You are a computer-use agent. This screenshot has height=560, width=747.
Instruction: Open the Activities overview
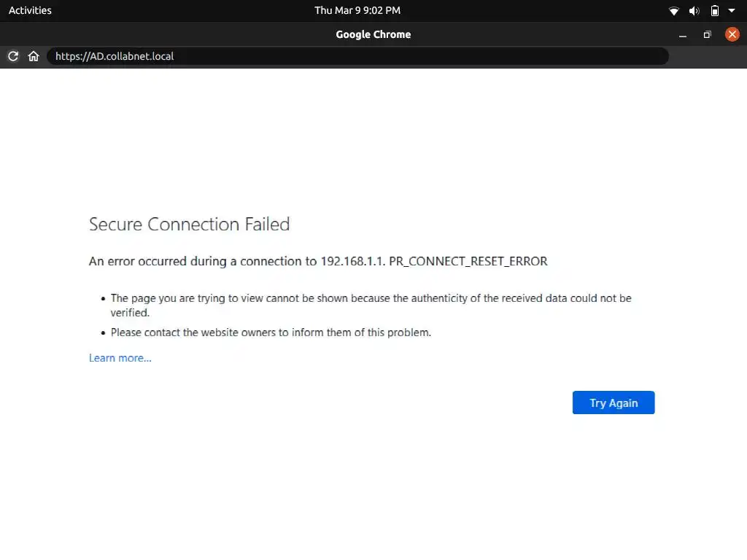(30, 10)
